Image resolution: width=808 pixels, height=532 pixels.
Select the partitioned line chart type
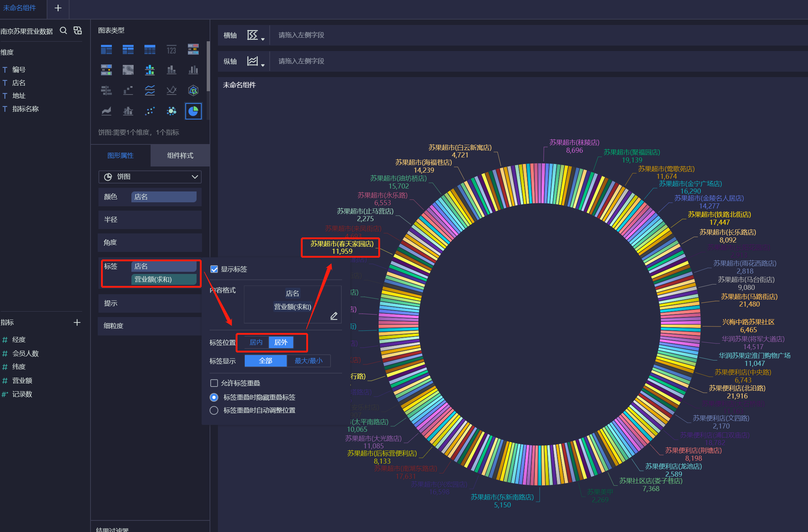coord(150,90)
